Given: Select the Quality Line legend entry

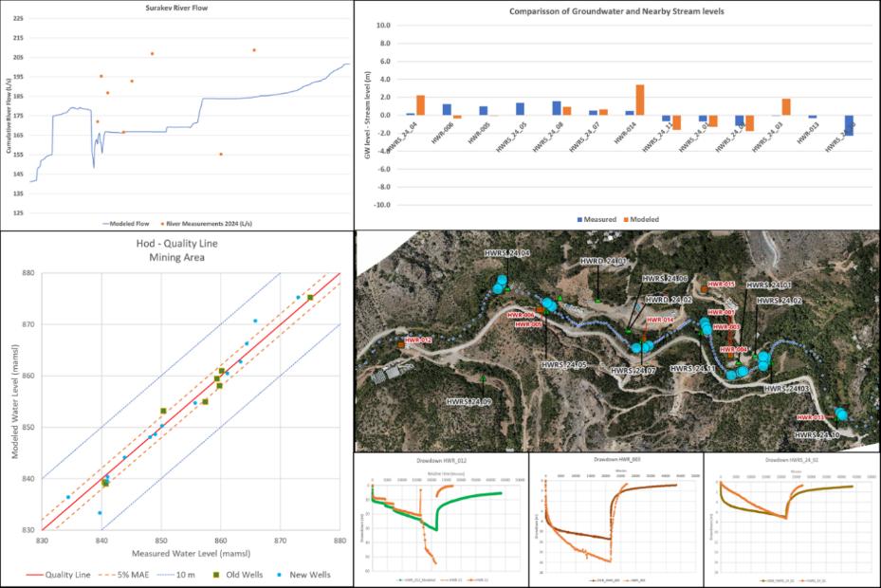Looking at the screenshot, I should tap(64, 574).
